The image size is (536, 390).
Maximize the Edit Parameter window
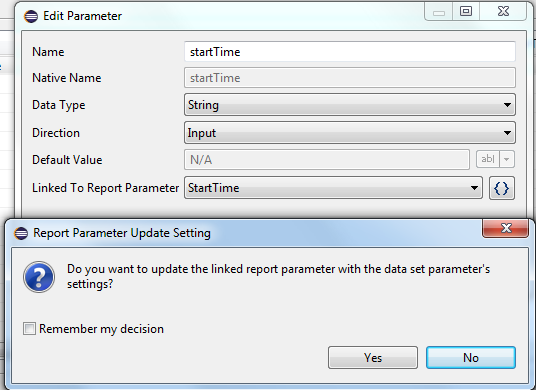(466, 11)
